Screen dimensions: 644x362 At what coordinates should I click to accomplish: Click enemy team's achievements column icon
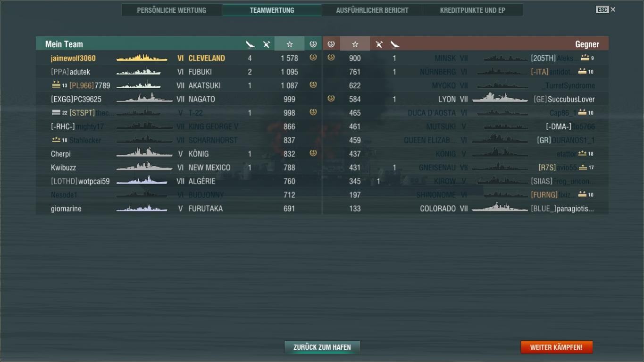(x=331, y=44)
